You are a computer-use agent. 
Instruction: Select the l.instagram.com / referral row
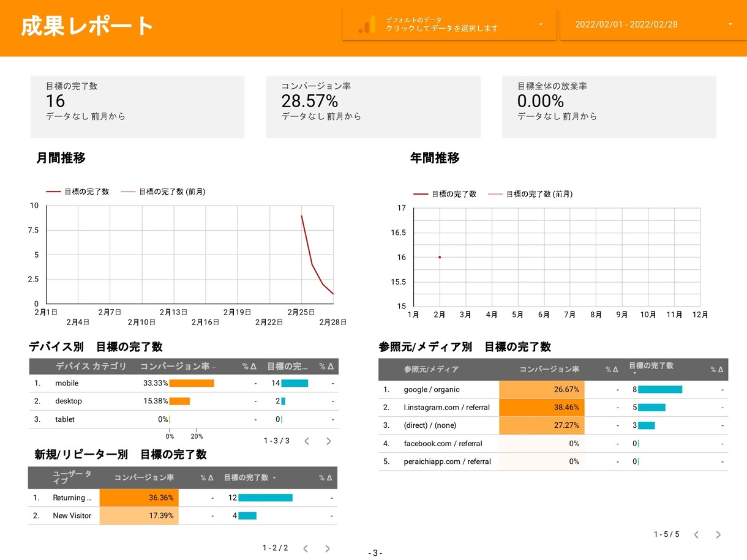tap(554, 408)
